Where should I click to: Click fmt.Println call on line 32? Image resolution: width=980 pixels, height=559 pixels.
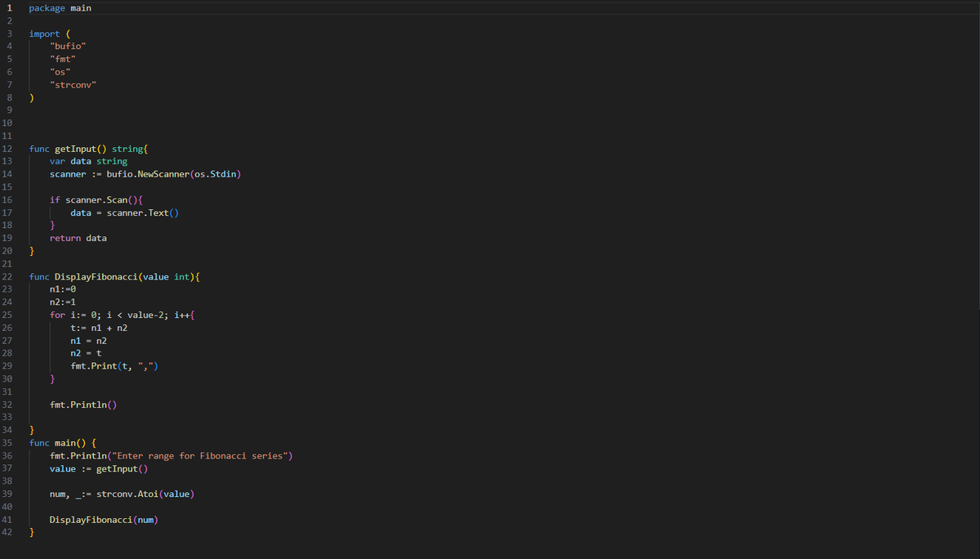click(79, 404)
